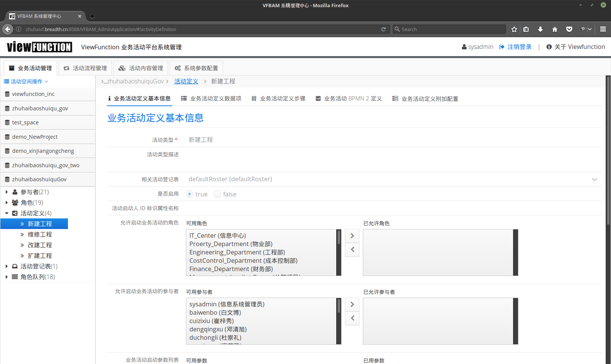The width and height of the screenshot is (611, 364).
Task: Expand the 参与者(21) tree node
Action: coord(6,192)
